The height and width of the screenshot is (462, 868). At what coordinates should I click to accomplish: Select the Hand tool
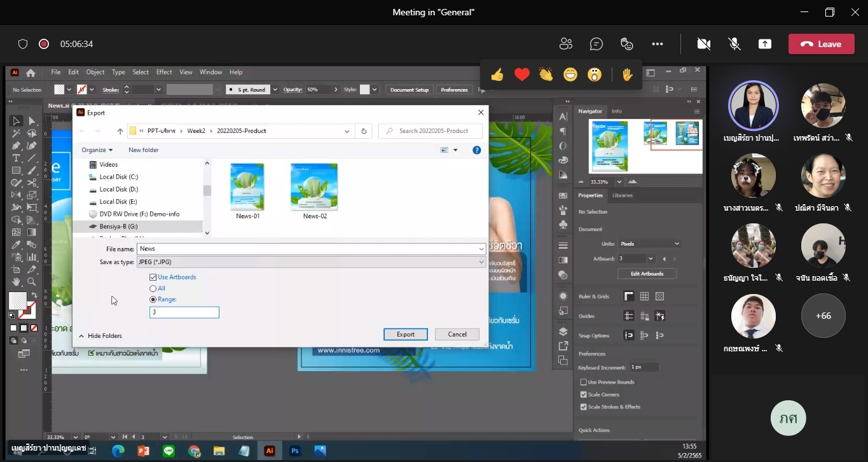[x=16, y=282]
